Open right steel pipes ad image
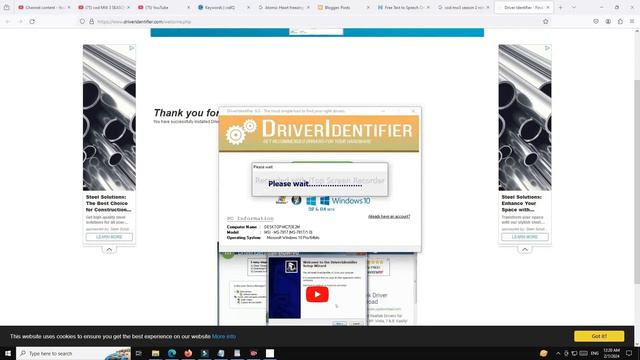640x360 pixels. pos(524,118)
